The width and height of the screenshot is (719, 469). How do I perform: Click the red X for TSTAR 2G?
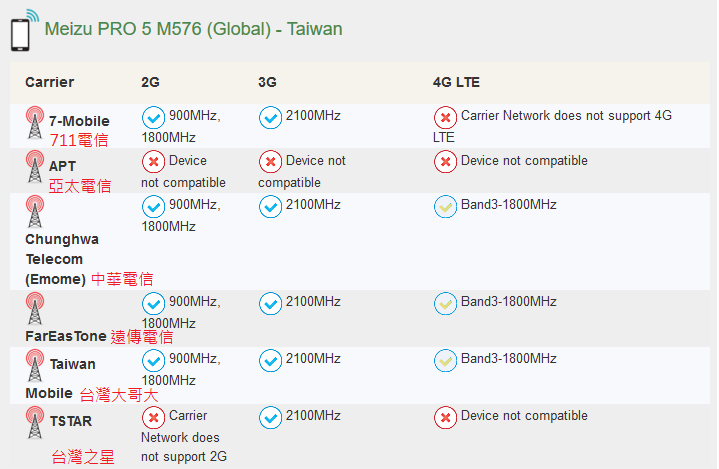(154, 418)
